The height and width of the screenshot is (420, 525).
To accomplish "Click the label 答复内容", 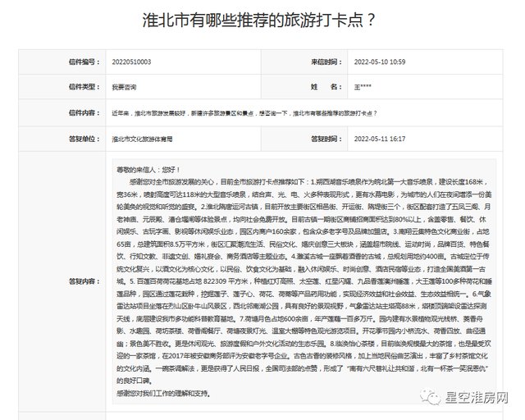I will pos(84,281).
